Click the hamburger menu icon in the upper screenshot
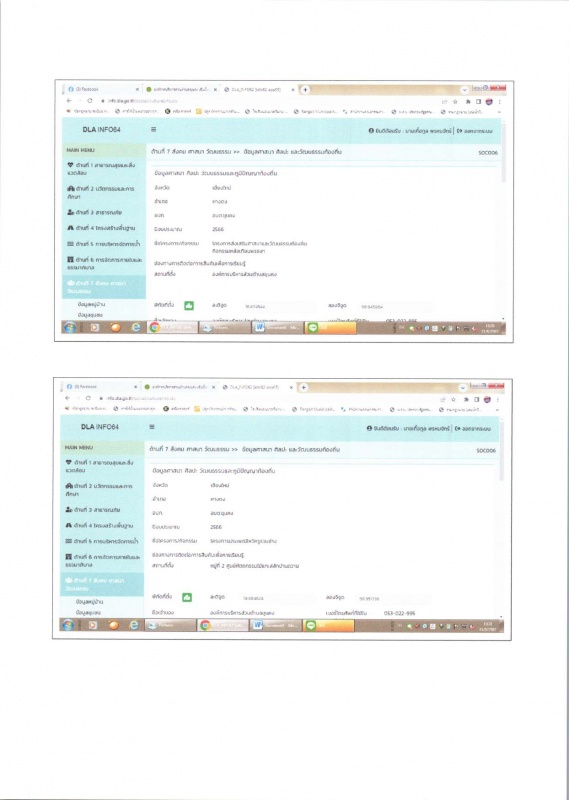569x800 pixels. click(153, 130)
